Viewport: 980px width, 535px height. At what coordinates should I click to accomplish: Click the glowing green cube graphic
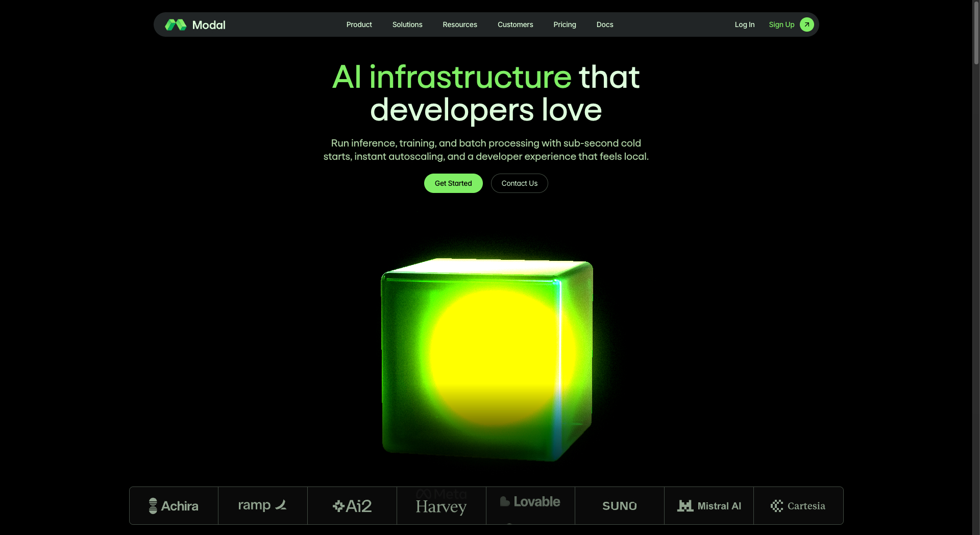tap(487, 359)
